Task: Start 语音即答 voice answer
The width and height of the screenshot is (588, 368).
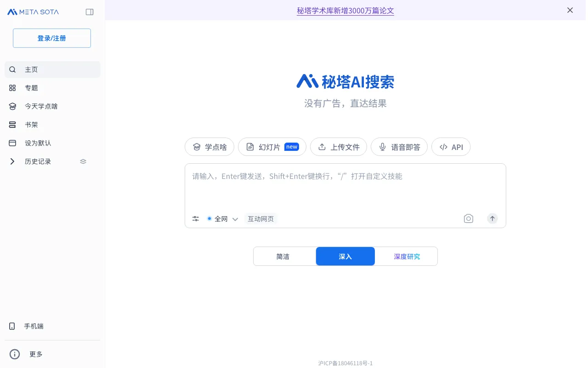Action: point(399,147)
